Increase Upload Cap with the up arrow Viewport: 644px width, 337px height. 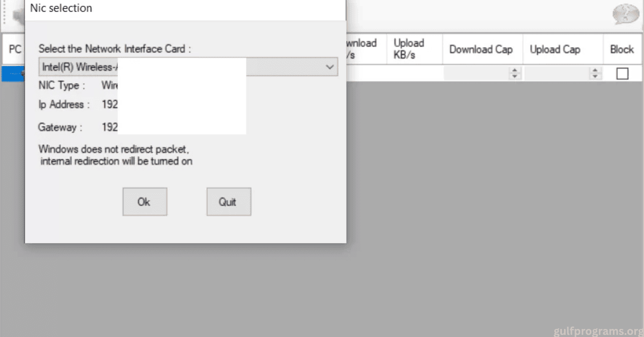click(595, 71)
